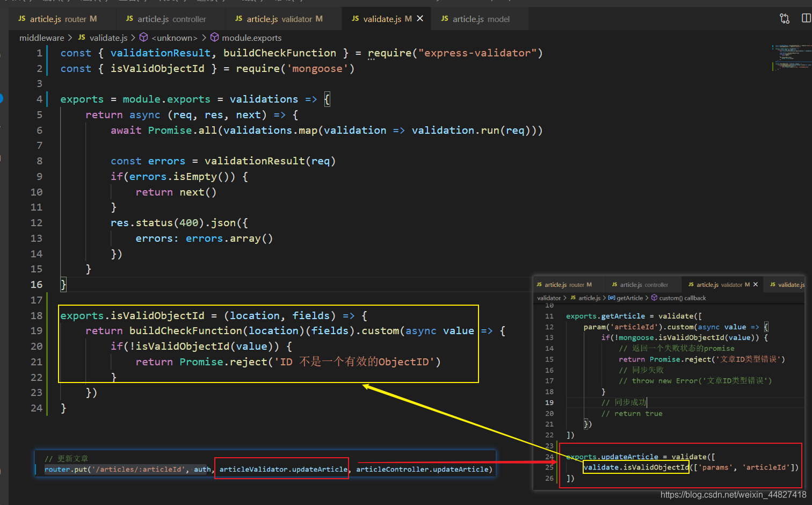
Task: Switch to article.js router tab
Action: (x=57, y=19)
